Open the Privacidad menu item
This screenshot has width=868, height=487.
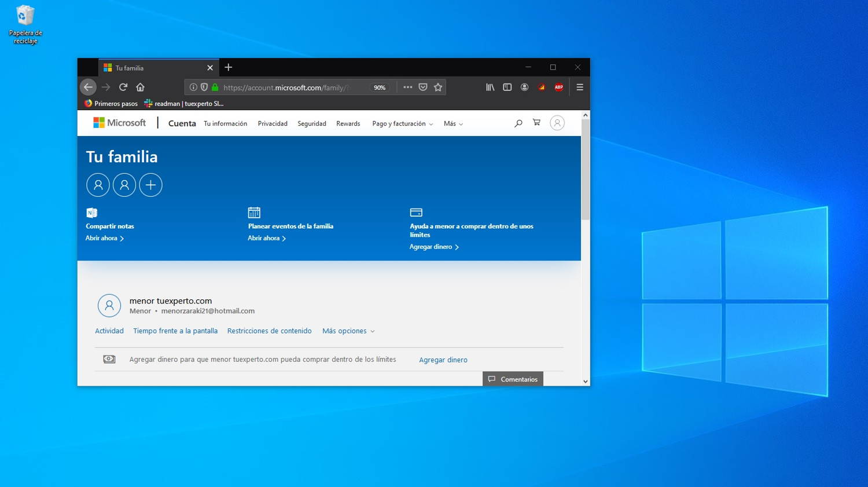click(x=273, y=124)
